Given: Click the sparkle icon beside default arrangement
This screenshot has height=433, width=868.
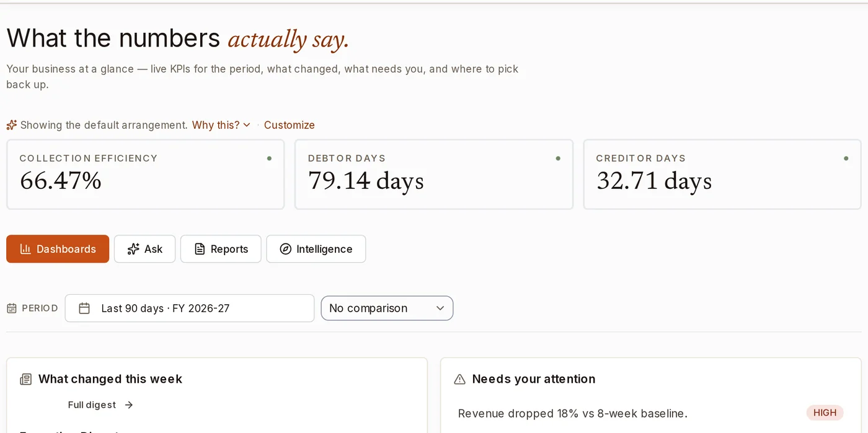Looking at the screenshot, I should (12, 125).
